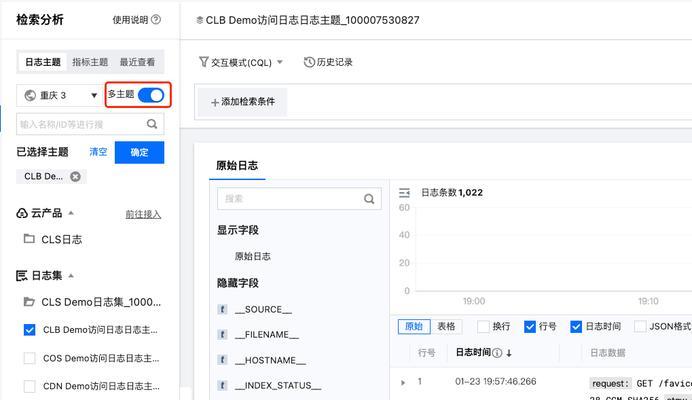The width and height of the screenshot is (692, 400).
Task: Enable the JSON格式 checkbox
Action: pos(640,327)
